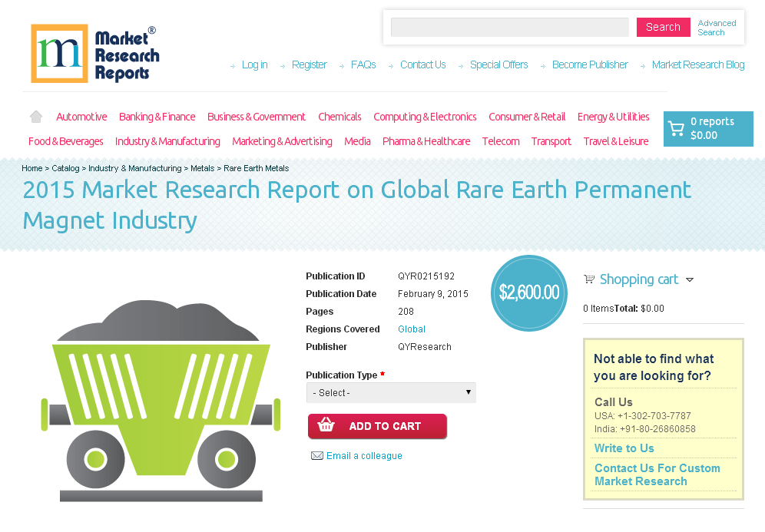
Task: Click the Rare Earth Metals breadcrumb
Action: pos(256,168)
